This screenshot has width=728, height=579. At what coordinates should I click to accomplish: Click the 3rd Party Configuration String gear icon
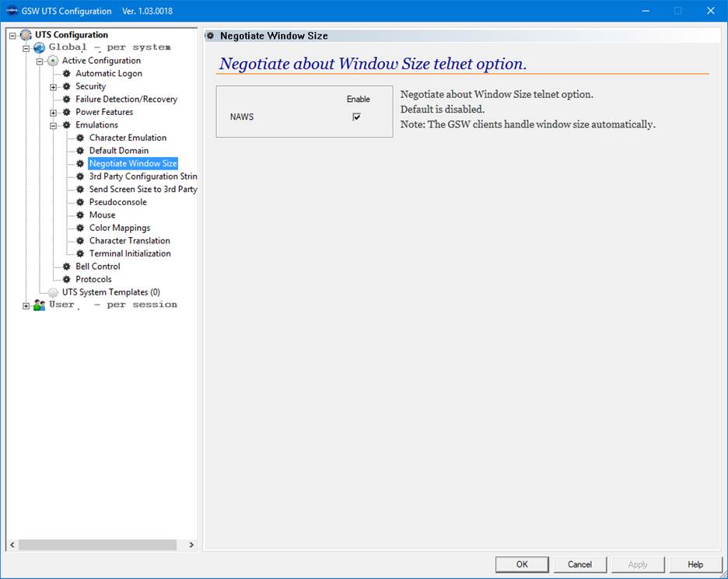tap(80, 176)
